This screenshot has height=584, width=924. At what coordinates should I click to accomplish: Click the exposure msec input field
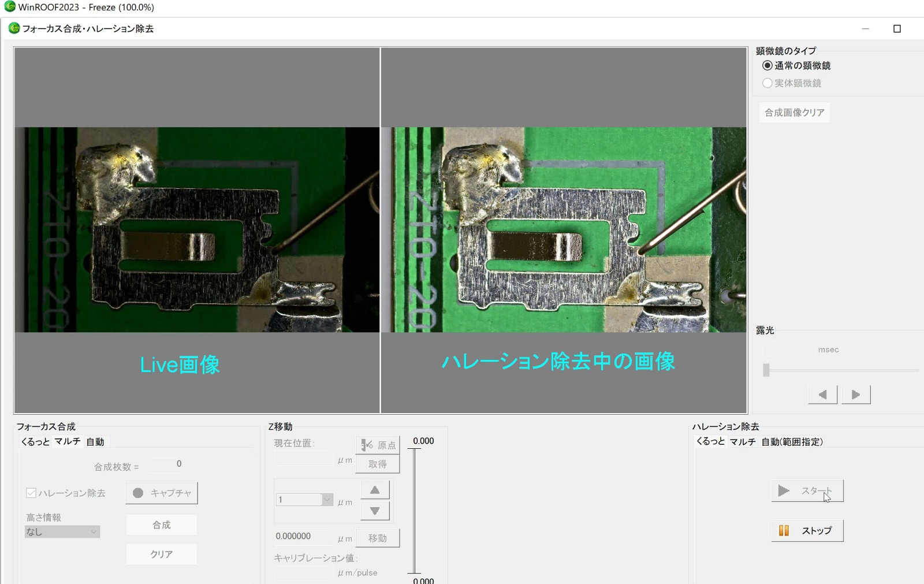(x=788, y=349)
